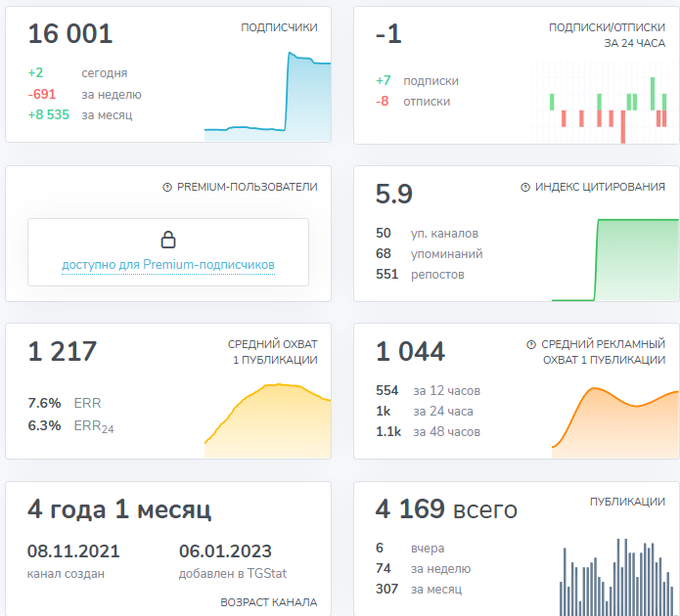
Task: Click info icon beside PREMIUM-ПОЛЬЗОВАТЕЛИ
Action: pyautogui.click(x=167, y=187)
